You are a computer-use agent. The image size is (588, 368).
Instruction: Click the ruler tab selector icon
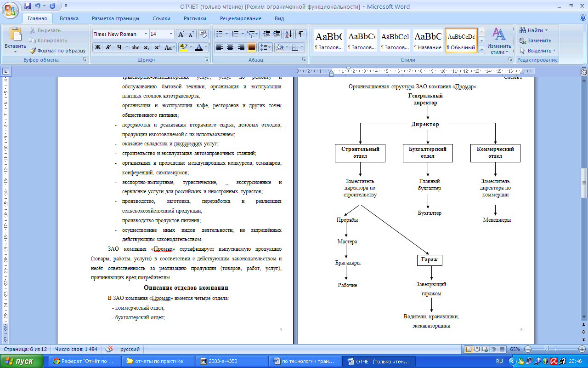pyautogui.click(x=6, y=71)
